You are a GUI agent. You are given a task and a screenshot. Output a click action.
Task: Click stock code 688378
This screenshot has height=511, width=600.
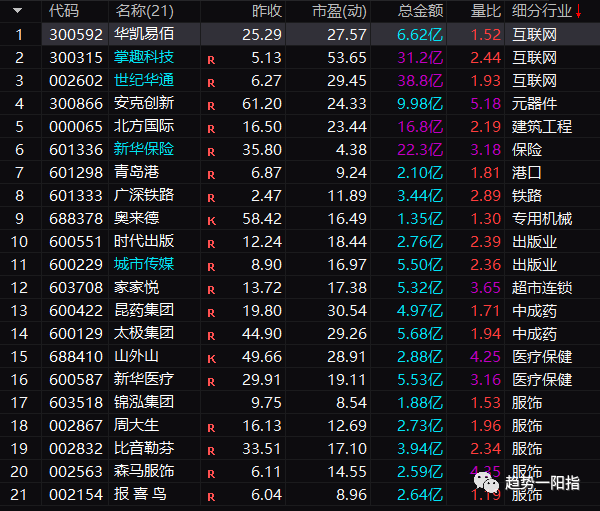click(76, 219)
